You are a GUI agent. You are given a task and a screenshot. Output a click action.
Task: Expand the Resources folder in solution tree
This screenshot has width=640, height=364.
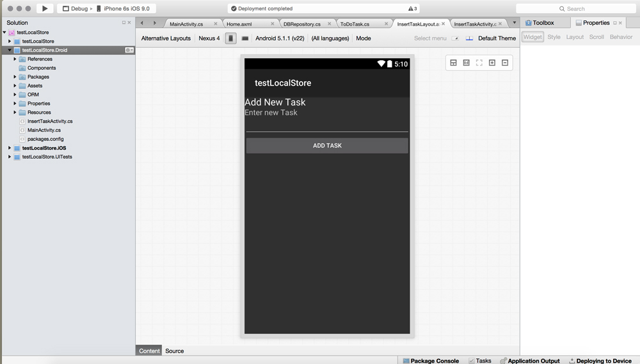tap(15, 113)
